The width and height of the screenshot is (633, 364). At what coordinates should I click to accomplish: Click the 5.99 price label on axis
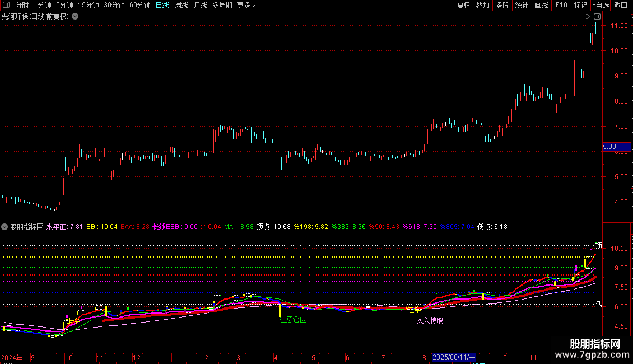tap(609, 147)
